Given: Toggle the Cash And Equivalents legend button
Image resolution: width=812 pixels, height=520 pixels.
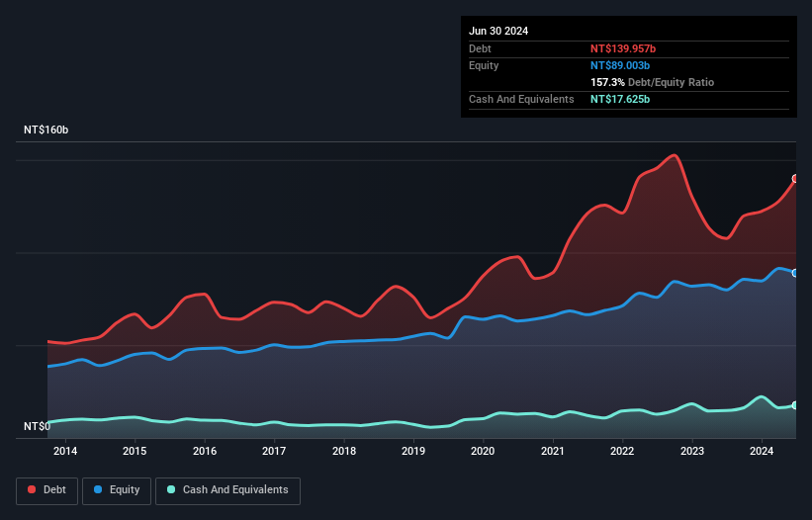Looking at the screenshot, I should click(x=227, y=490).
